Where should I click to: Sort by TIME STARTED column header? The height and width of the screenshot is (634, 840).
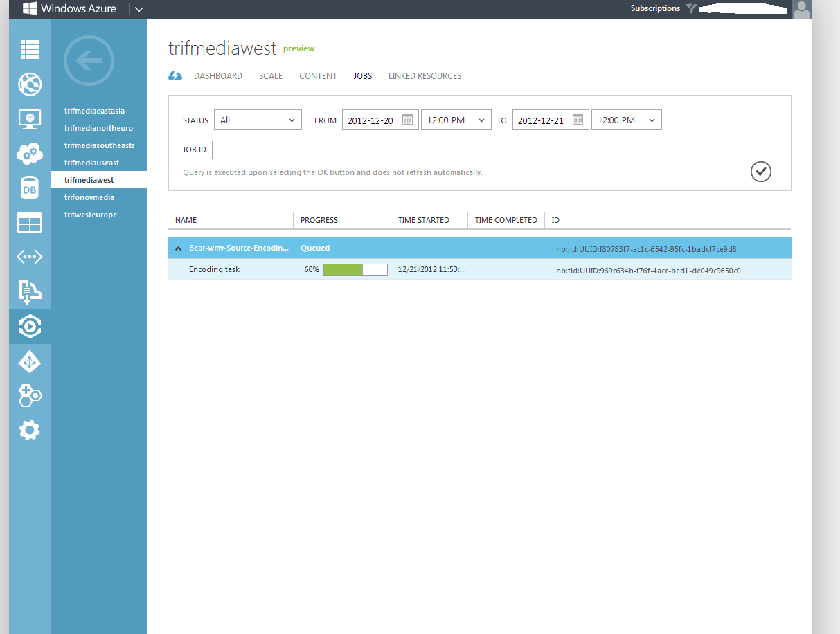click(424, 220)
